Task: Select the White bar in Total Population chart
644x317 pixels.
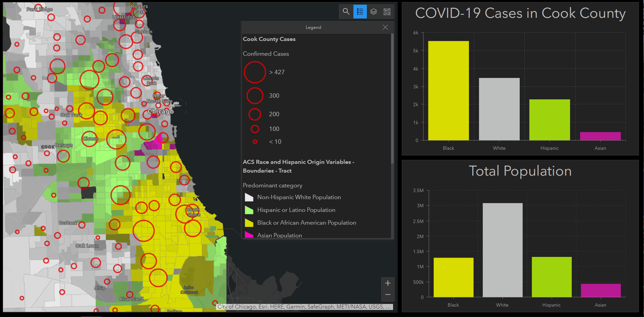Action: (502, 250)
